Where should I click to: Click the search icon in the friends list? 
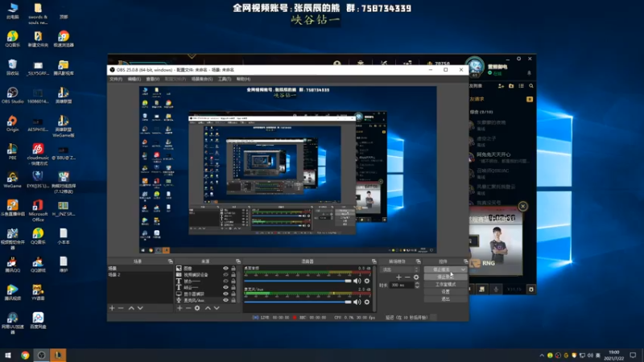[x=531, y=86]
